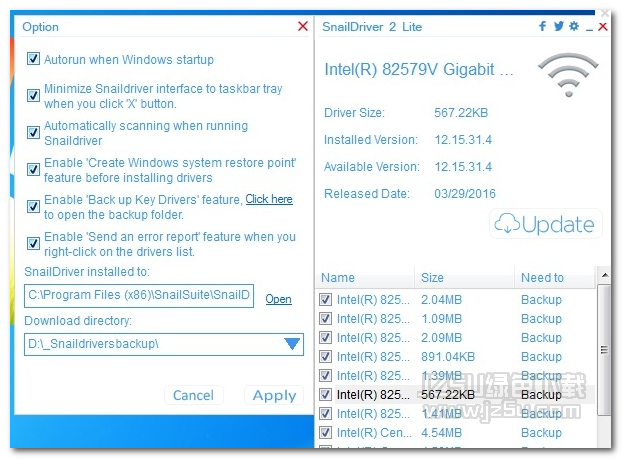Click Backup for the 4.54MB driver

pos(541,433)
